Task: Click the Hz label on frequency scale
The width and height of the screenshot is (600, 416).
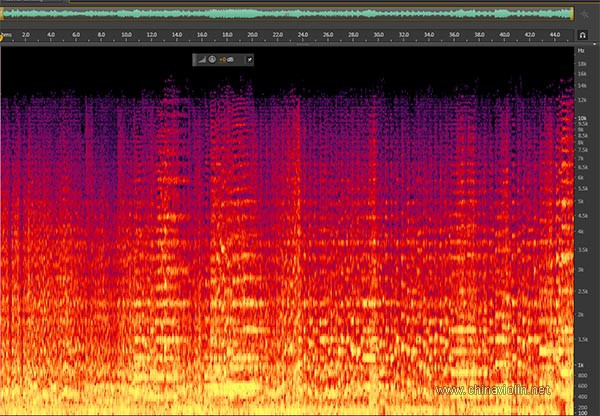Action: 581,49
